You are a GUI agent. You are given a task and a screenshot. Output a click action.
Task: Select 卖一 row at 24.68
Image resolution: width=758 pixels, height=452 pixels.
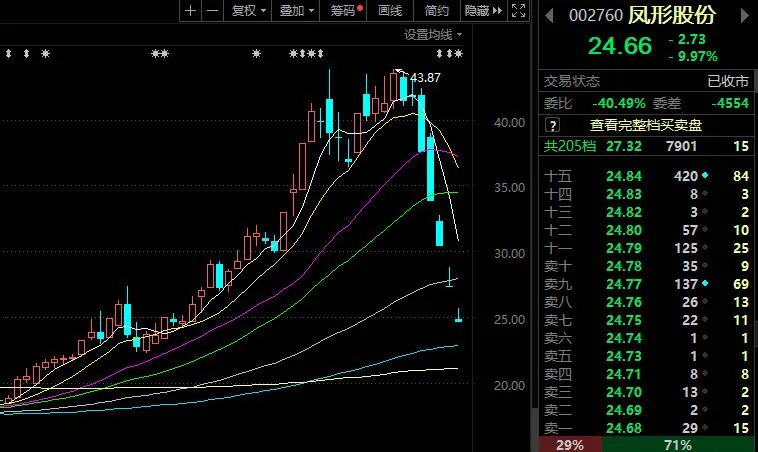[646, 428]
